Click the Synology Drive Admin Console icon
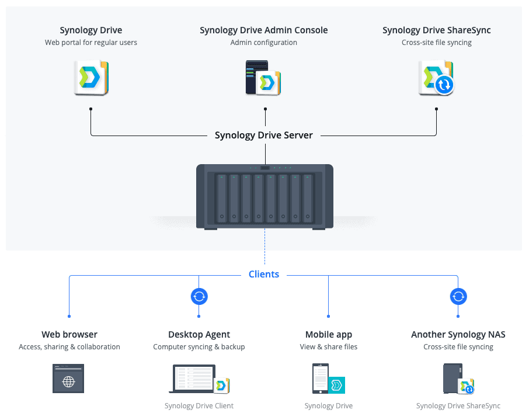 click(264, 78)
